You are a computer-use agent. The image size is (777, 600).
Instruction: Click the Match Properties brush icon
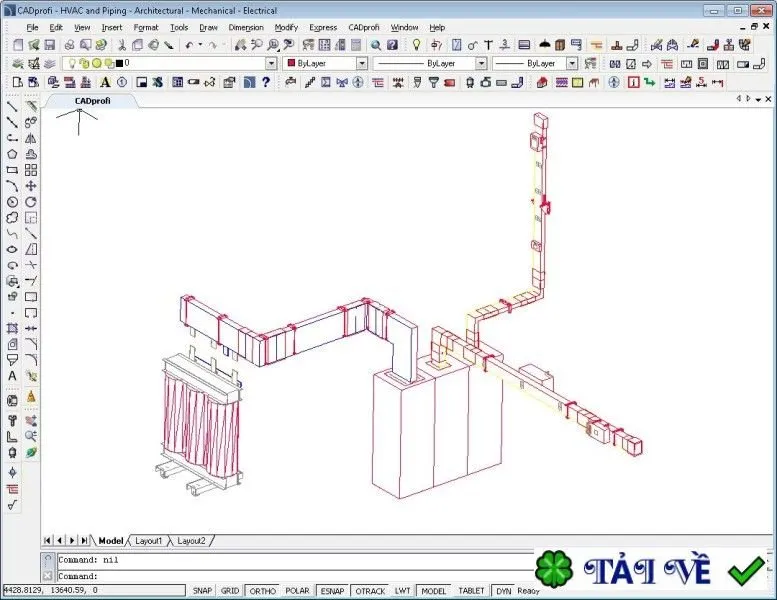(x=169, y=45)
